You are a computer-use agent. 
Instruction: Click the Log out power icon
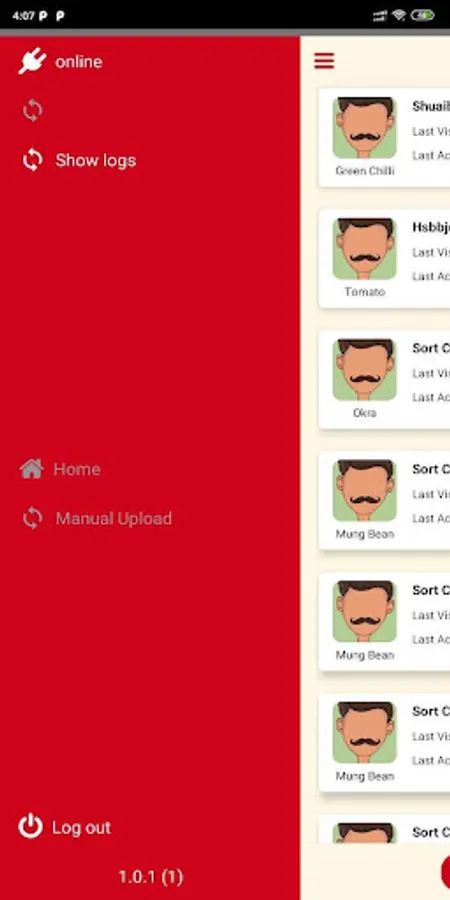[x=30, y=827]
